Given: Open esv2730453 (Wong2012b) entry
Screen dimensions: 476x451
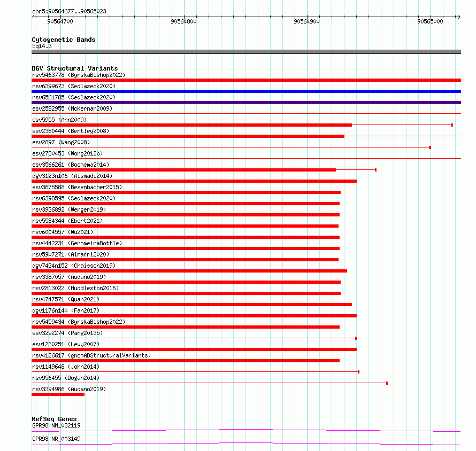Looking at the screenshot, I should (67, 153).
